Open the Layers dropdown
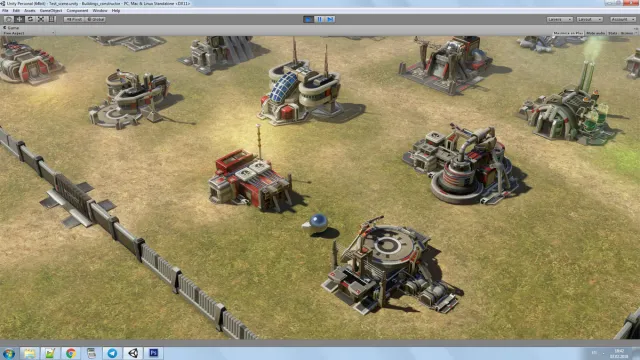640x360 pixels. (559, 19)
